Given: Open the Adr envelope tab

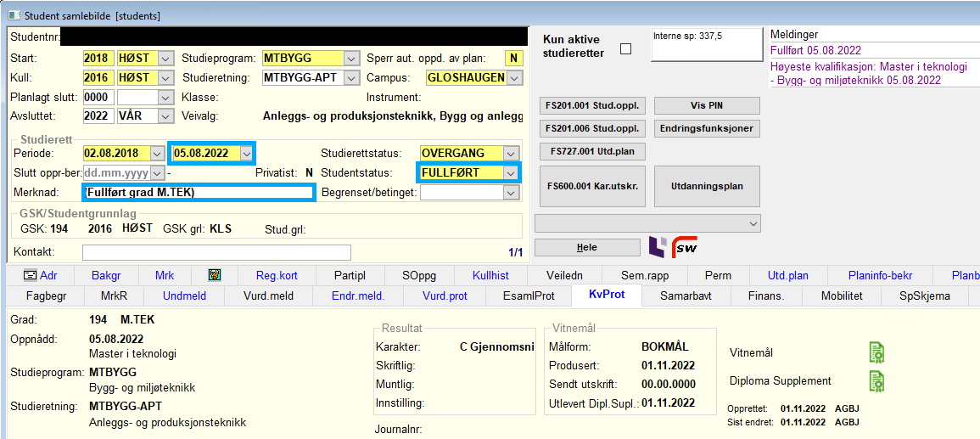Looking at the screenshot, I should [42, 275].
